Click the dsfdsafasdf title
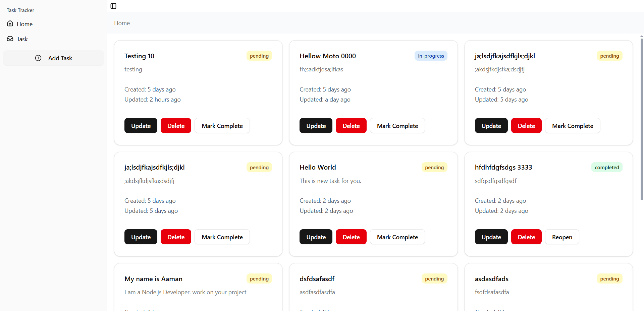Image resolution: width=644 pixels, height=311 pixels. point(317,279)
